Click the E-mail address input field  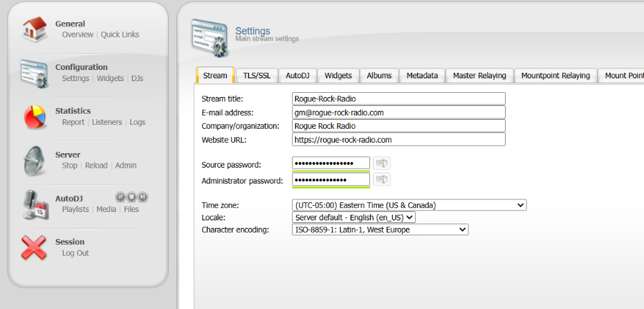coord(398,112)
